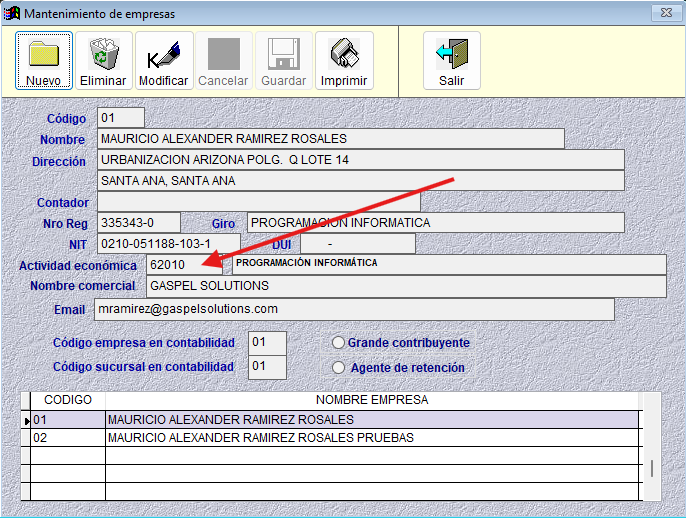
Task: Enable the Agente de retención option
Action: click(x=338, y=368)
